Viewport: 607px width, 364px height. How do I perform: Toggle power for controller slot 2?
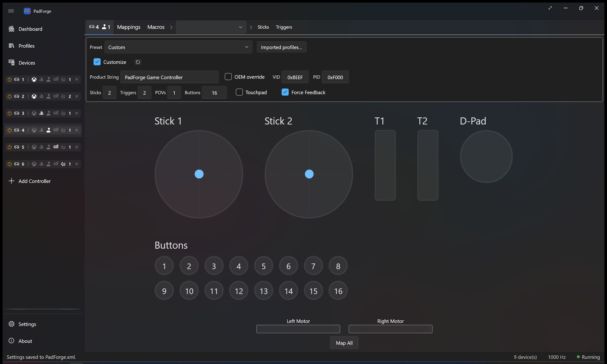coord(10,96)
